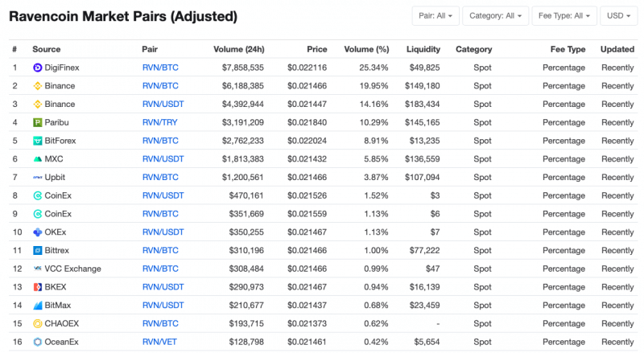
Task: Open the first Binance source link in row 2
Action: tap(60, 86)
